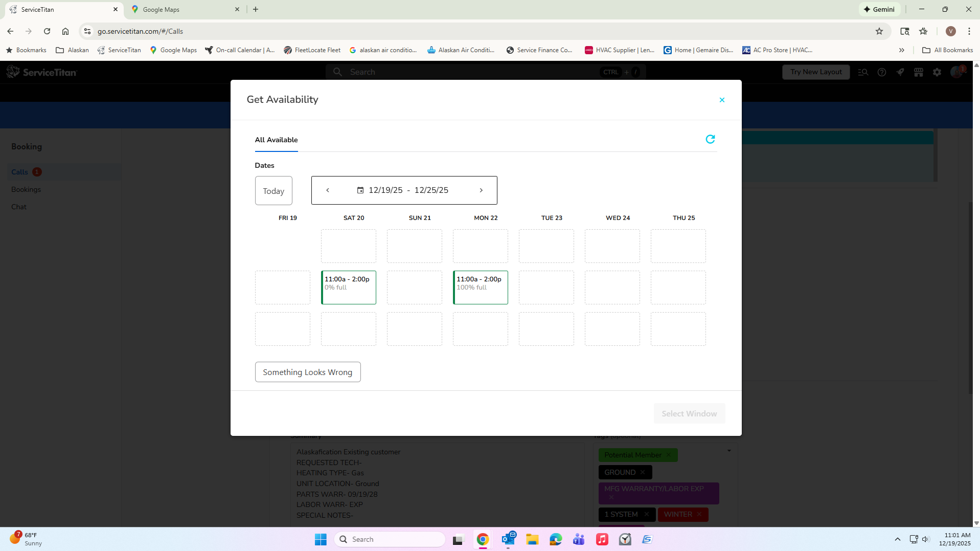Open the Alaskan bookmarks folder
The height and width of the screenshot is (551, 980).
pos(72,50)
